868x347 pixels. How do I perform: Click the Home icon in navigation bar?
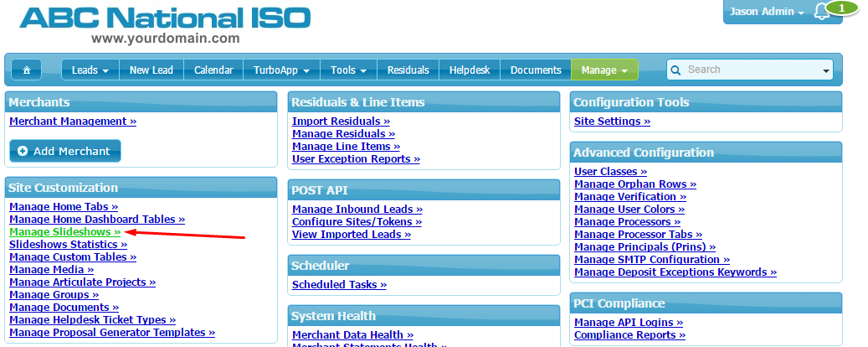(27, 70)
